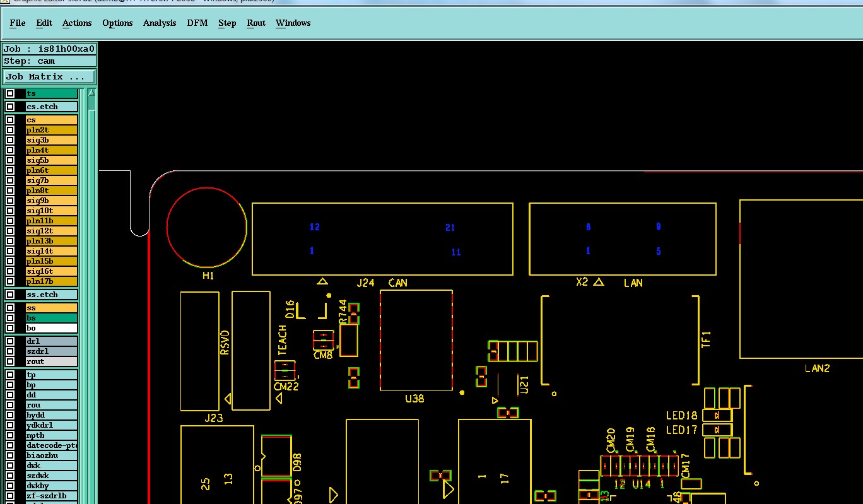Screen dimensions: 863x504
Task: Click the J24 CAN connector label
Action: (382, 283)
